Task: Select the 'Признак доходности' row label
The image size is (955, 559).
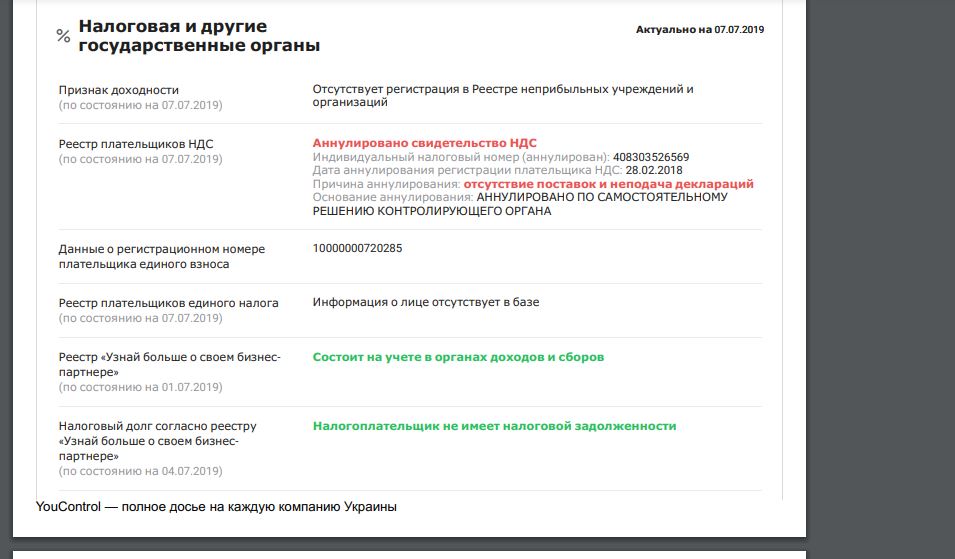Action: pos(119,90)
